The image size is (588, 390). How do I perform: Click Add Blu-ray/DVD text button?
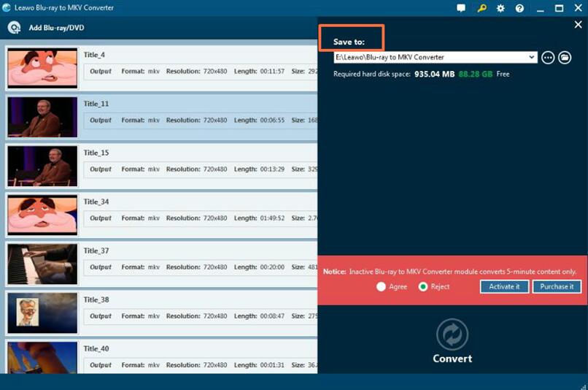(56, 28)
